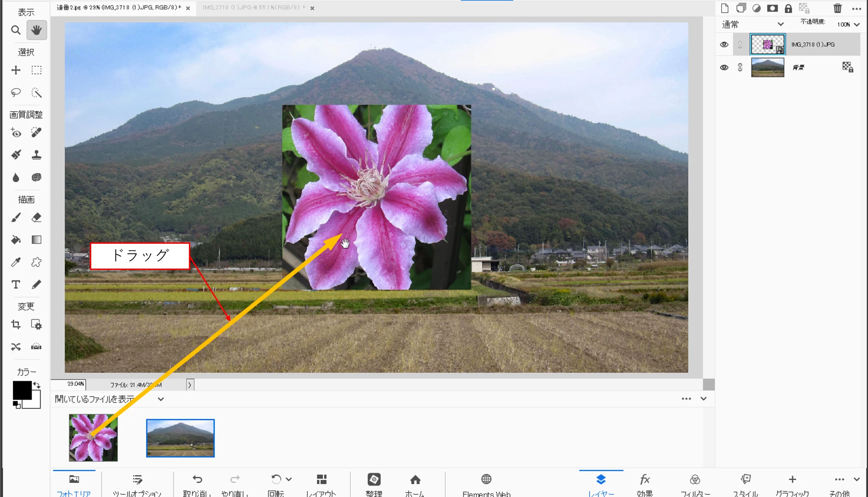Select the Eyedropper tool

[x=16, y=262]
